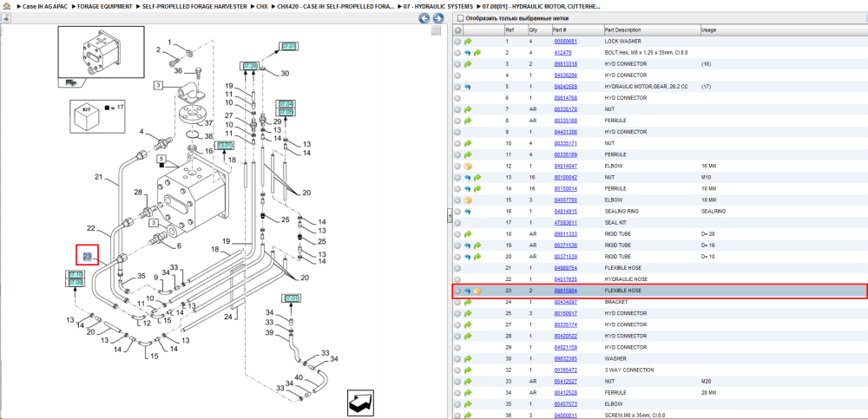Select callout number 28 in diagram

click(x=138, y=192)
